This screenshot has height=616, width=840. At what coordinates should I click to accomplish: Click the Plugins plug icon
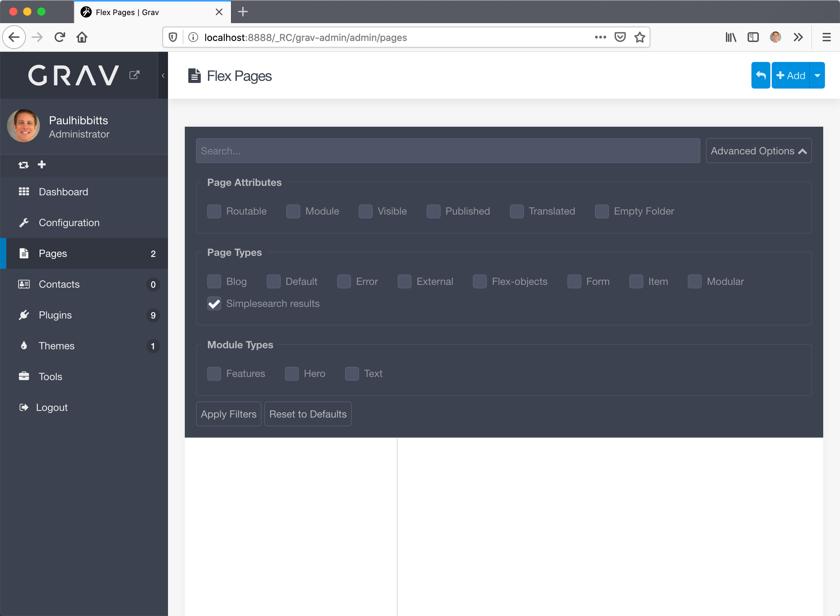(x=24, y=315)
